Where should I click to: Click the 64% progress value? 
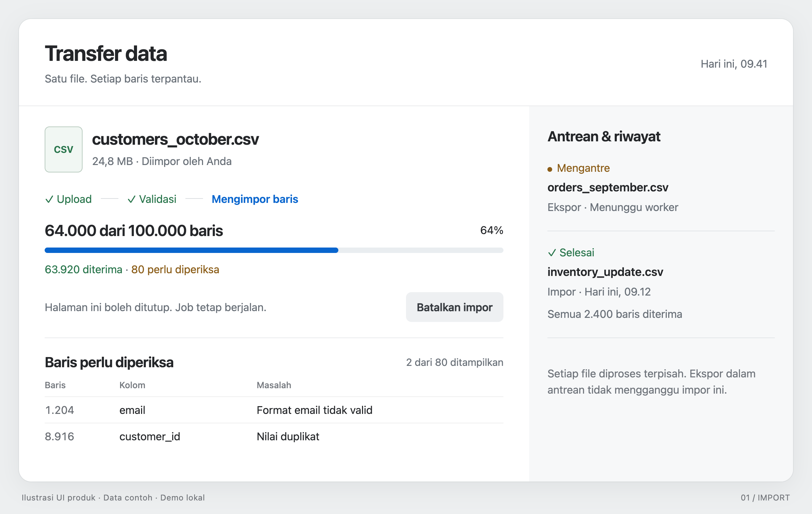[x=492, y=230]
